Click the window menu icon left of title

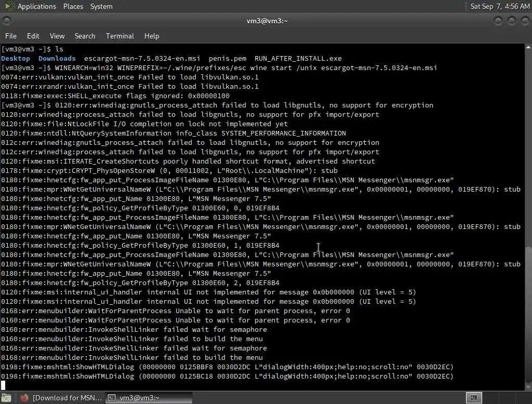pyautogui.click(x=6, y=21)
